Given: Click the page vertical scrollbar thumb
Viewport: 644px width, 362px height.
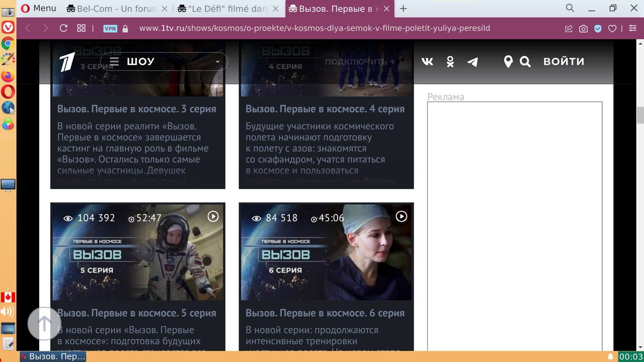Looking at the screenshot, I should click(x=640, y=115).
